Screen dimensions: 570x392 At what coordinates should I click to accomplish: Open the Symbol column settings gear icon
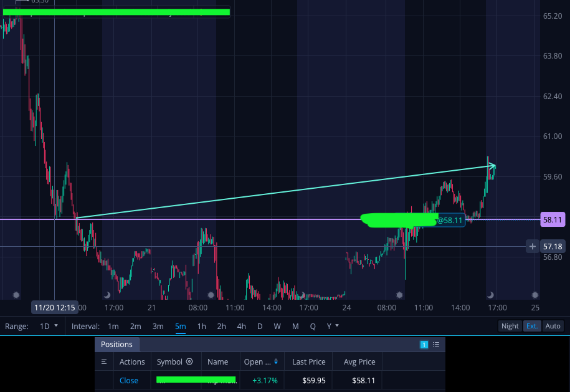point(189,361)
